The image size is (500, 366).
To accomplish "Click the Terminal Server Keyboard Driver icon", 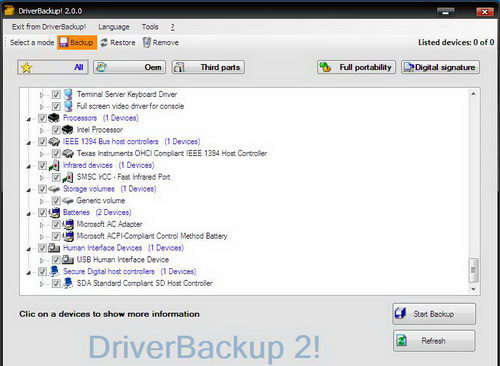I will tap(68, 94).
